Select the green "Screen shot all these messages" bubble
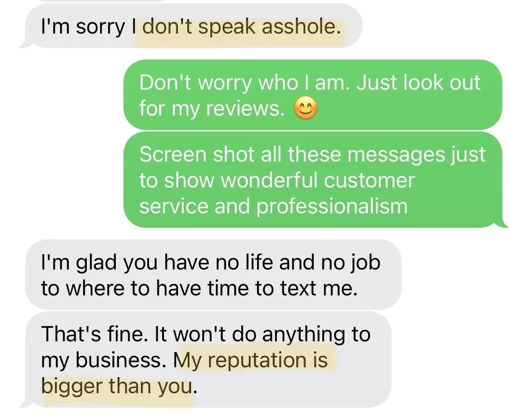The image size is (510, 420). 313,180
